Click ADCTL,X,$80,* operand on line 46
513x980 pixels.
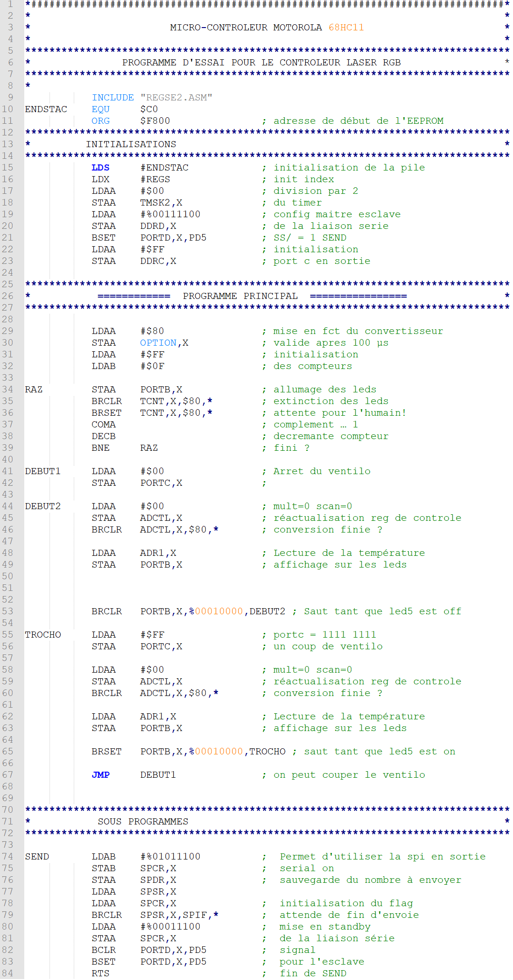click(x=179, y=530)
